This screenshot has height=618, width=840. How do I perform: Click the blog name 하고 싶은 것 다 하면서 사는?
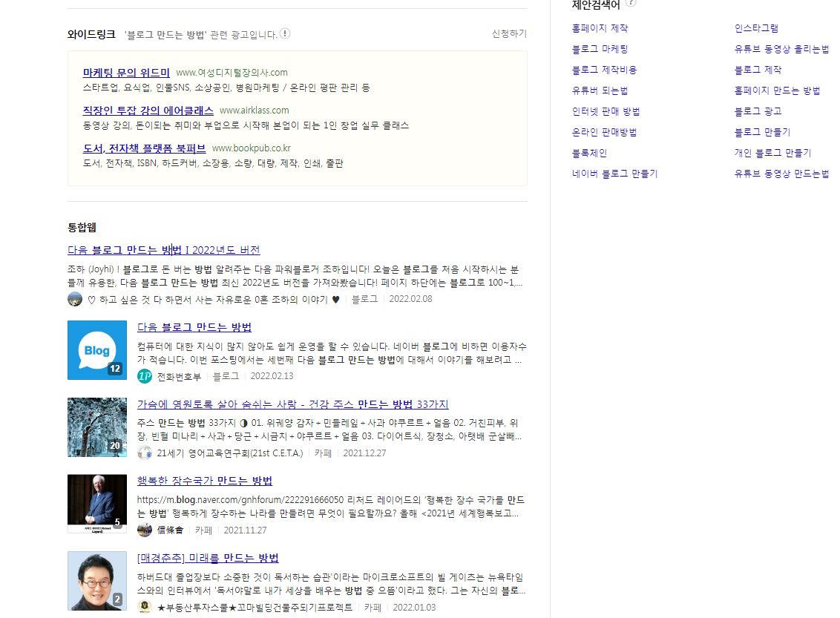[x=214, y=300]
